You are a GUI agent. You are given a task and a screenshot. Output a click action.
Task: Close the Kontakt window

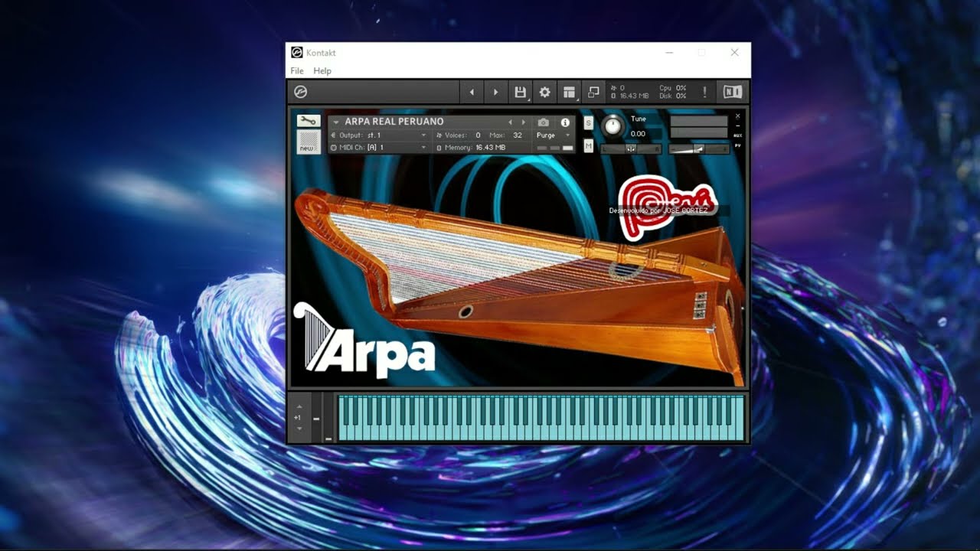pos(734,52)
